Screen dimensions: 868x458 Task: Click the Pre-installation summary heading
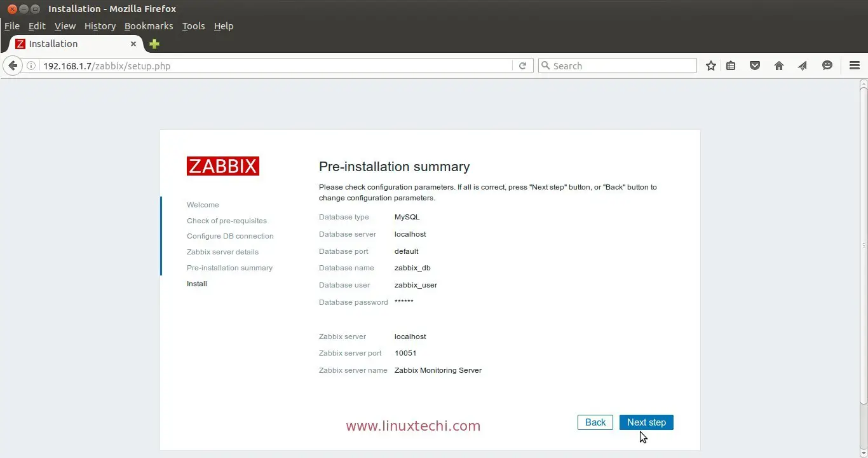[x=394, y=167]
